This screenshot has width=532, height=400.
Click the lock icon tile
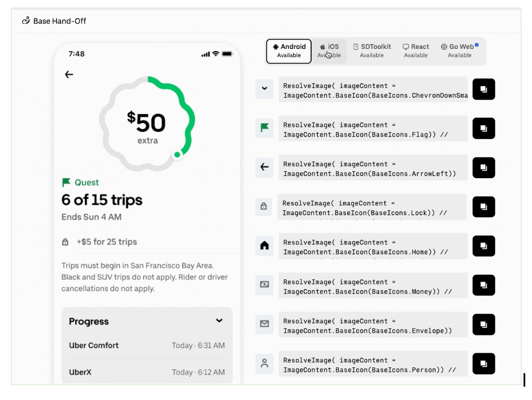pyautogui.click(x=264, y=207)
